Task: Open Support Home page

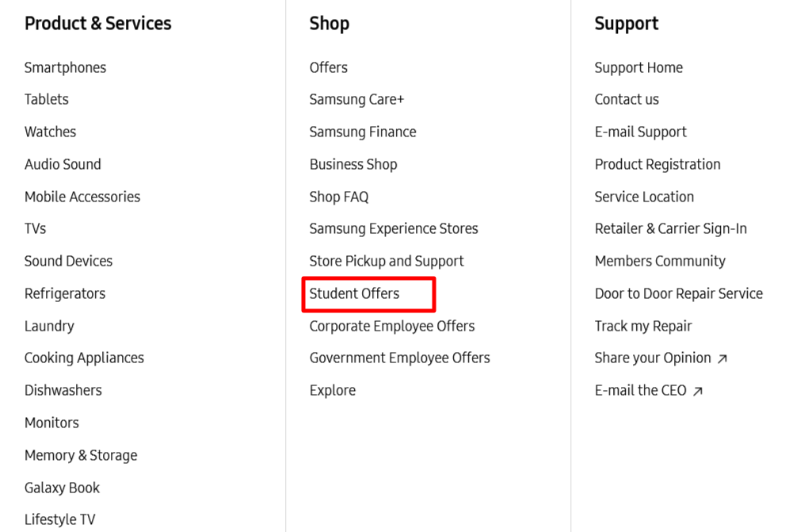Action: 638,67
